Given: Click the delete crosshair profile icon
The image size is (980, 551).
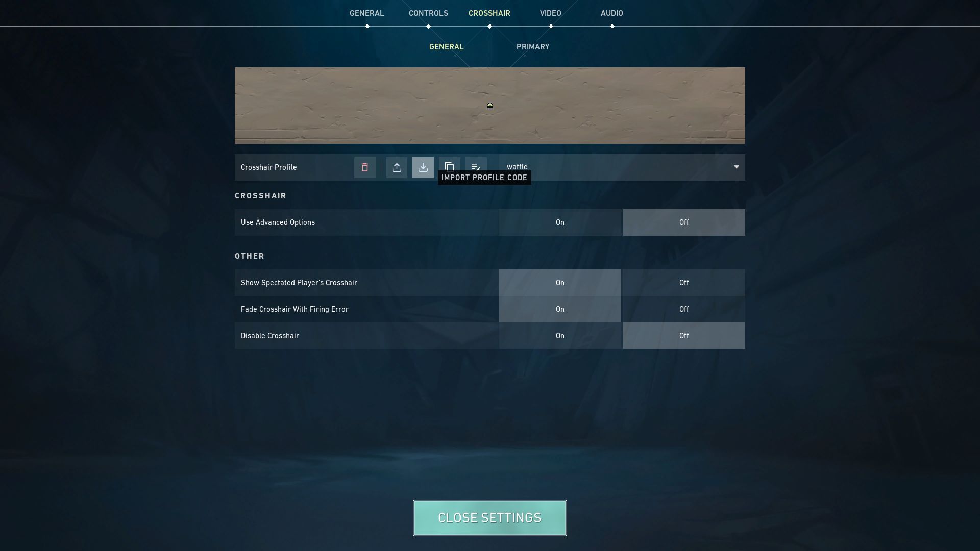Looking at the screenshot, I should 364,167.
